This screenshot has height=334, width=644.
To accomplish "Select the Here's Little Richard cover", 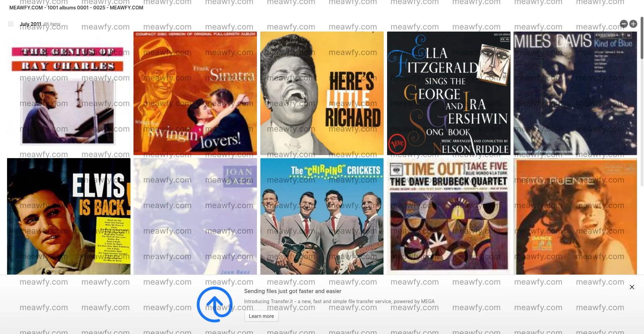I will 322,93.
